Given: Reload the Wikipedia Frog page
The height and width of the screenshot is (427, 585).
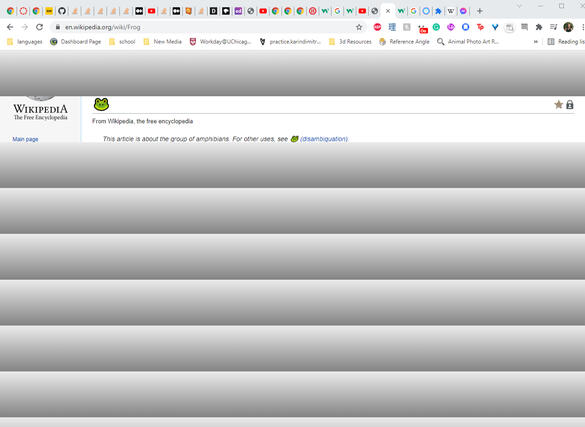Looking at the screenshot, I should tap(39, 27).
